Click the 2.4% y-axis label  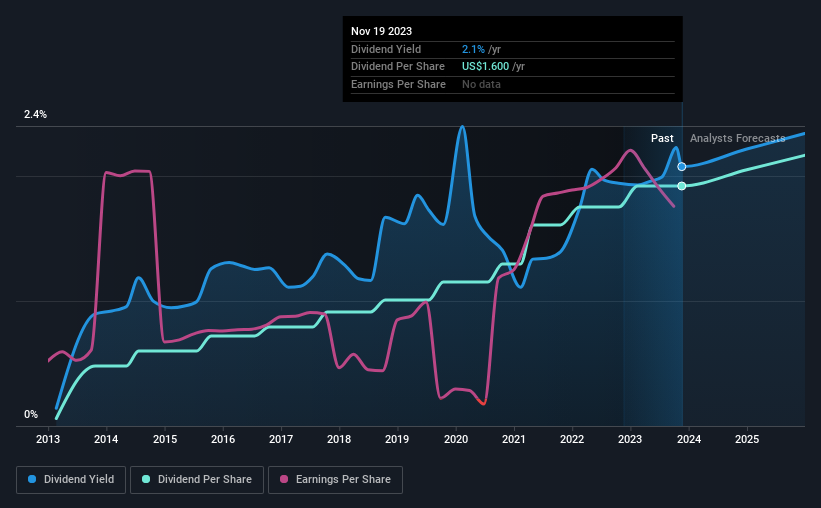[x=35, y=114]
